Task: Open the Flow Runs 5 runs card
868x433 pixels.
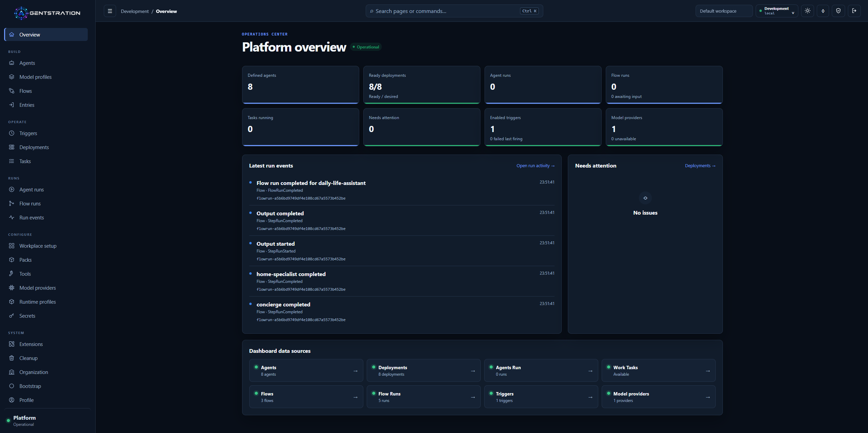Action: [423, 396]
